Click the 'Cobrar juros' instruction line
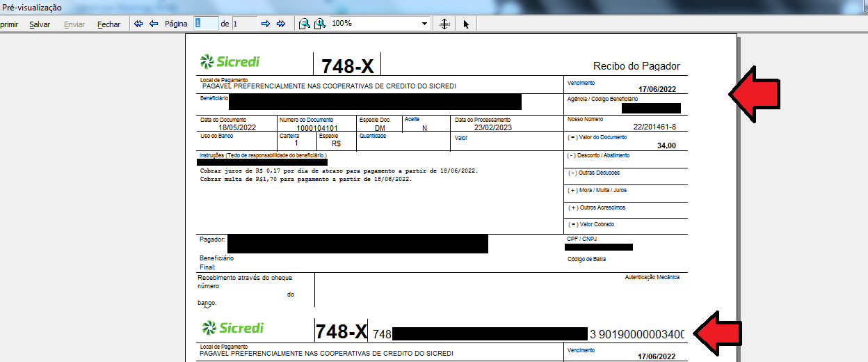 click(339, 171)
